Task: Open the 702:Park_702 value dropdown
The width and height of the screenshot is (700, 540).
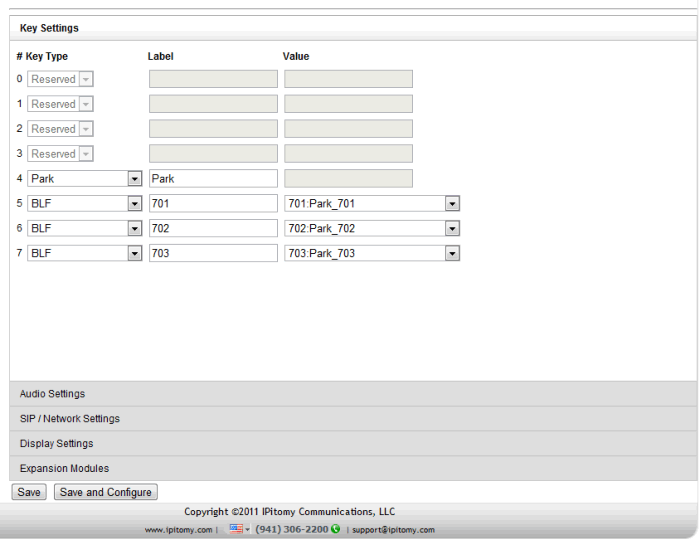Action: pos(372,228)
